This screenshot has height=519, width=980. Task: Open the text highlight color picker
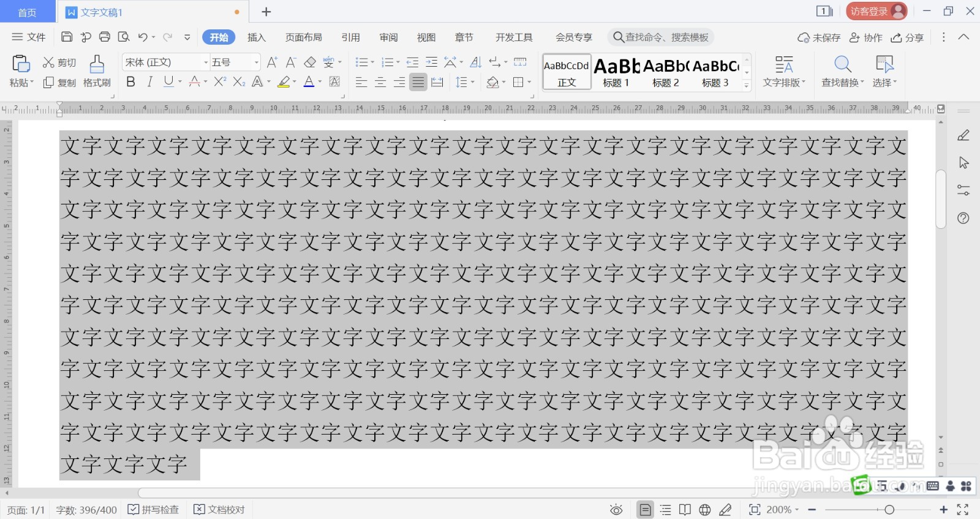[x=284, y=82]
